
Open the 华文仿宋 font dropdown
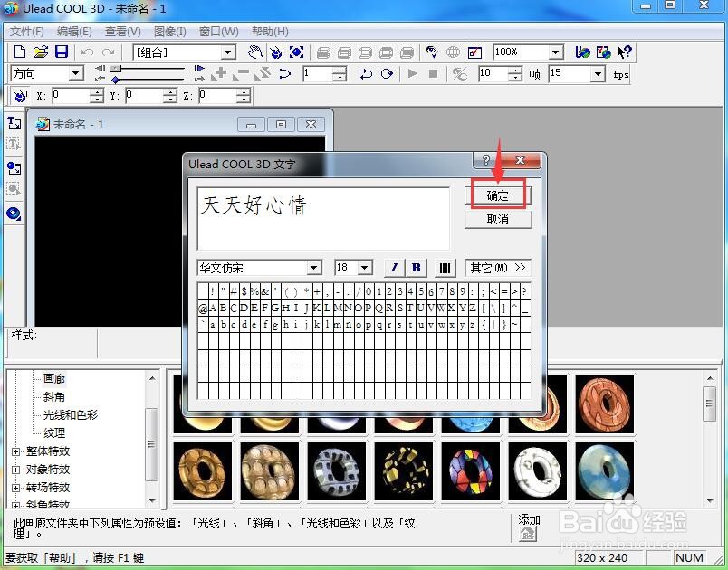point(314,268)
